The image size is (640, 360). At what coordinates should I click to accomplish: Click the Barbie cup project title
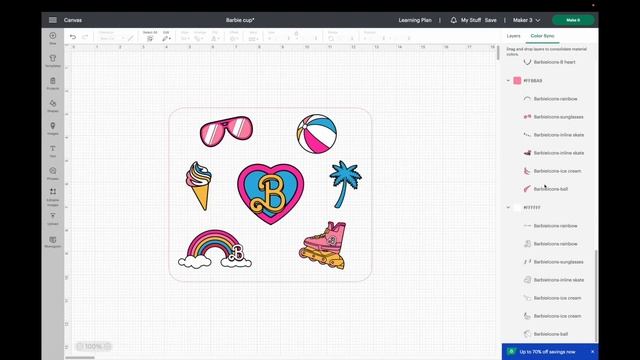click(x=240, y=20)
